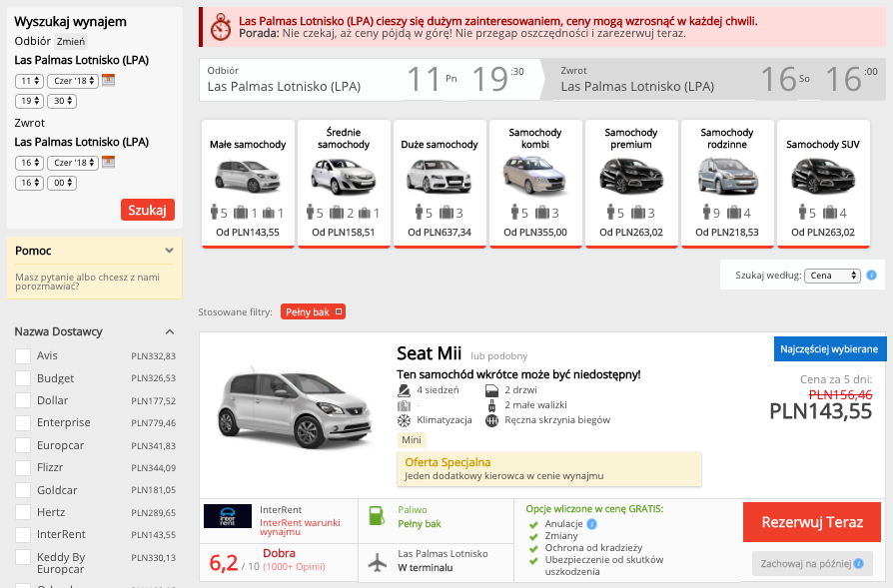Tick the Hertz supplier checkbox
This screenshot has width=893, height=588.
click(23, 512)
